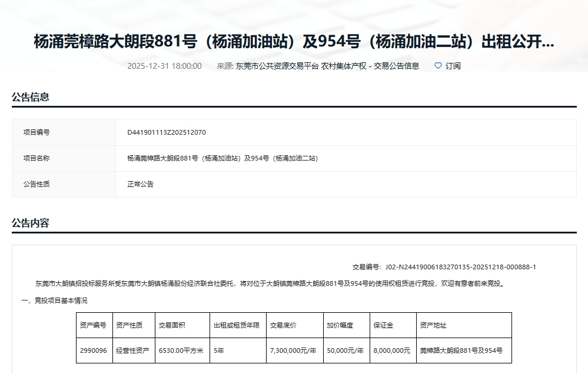Open the 东莞市公共资源交易平台 source link
588x374 pixels.
click(x=277, y=66)
